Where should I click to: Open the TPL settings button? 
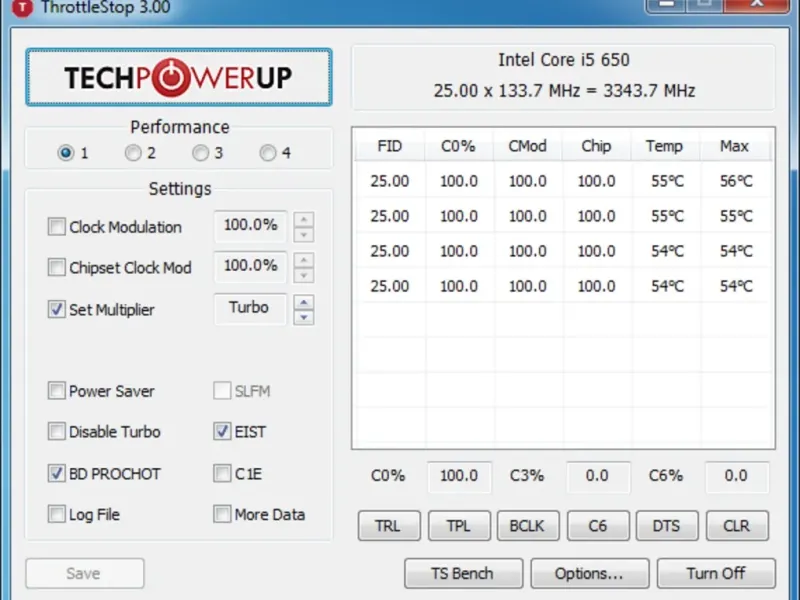(459, 526)
